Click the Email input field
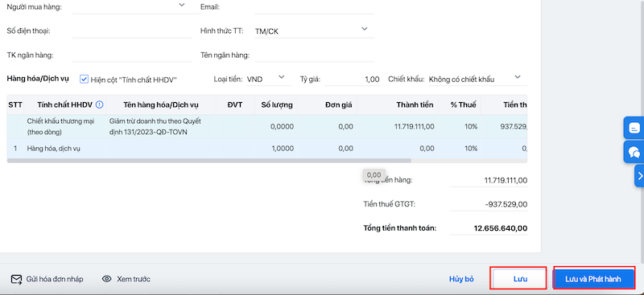The image size is (644, 295). click(x=315, y=7)
